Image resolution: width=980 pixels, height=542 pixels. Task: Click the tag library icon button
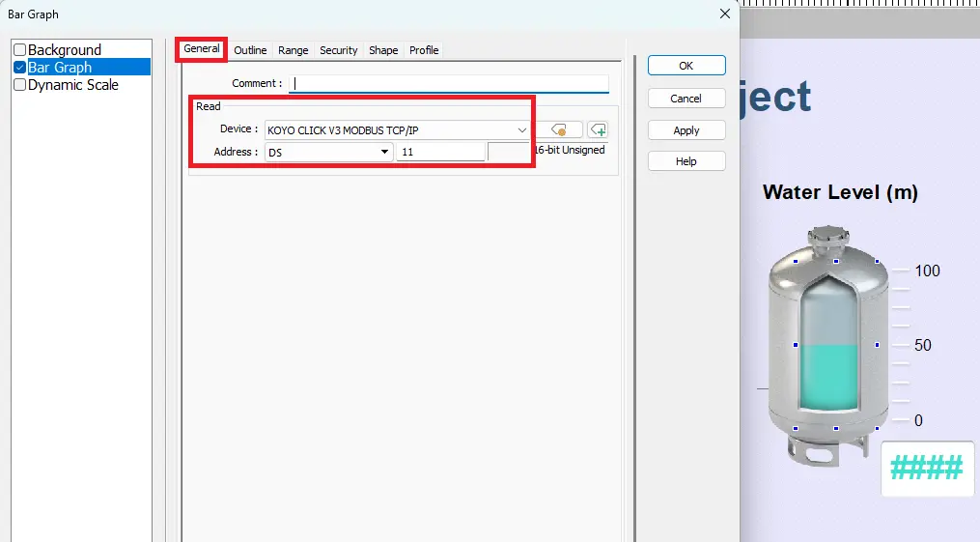tap(566, 129)
